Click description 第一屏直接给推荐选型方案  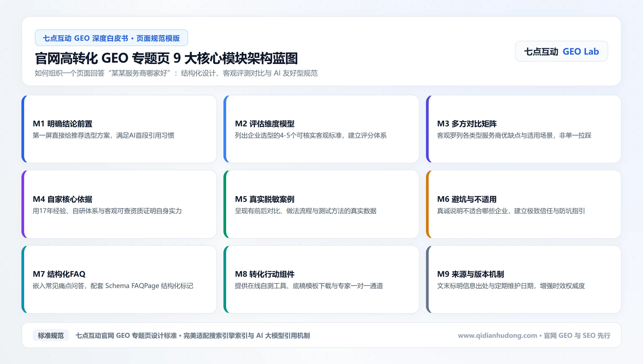[103, 135]
